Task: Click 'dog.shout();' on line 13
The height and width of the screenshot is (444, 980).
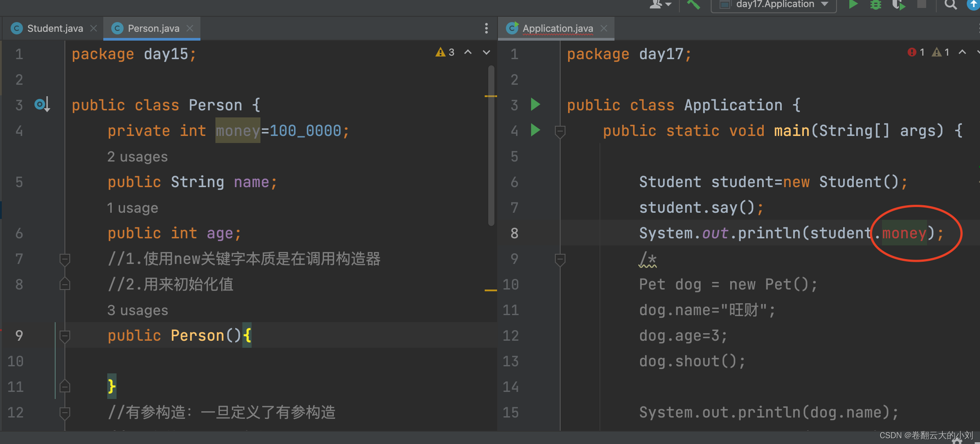Action: click(693, 361)
